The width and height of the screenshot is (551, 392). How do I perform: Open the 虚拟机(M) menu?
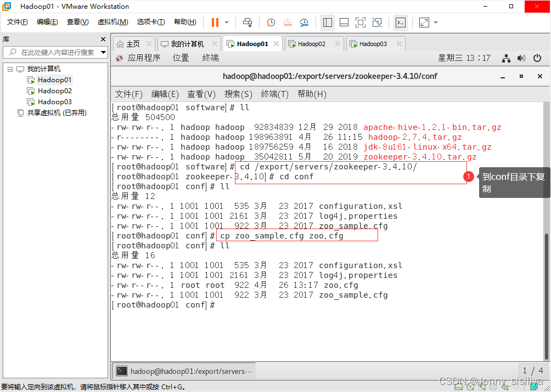click(113, 22)
